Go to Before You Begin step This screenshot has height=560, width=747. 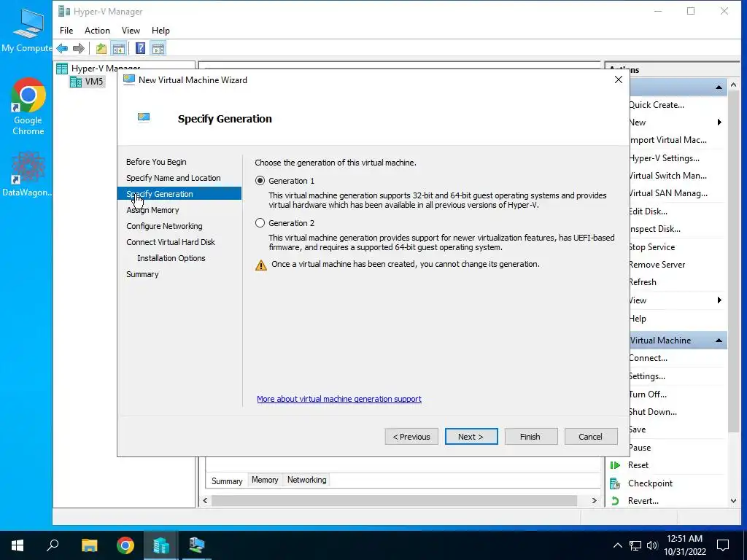156,162
